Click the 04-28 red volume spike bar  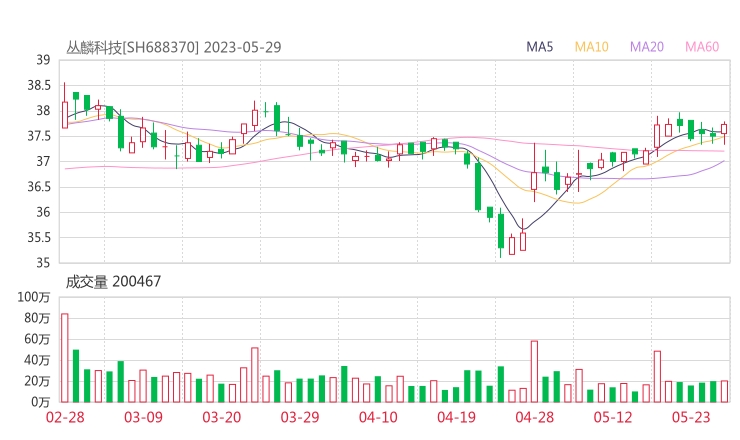pyautogui.click(x=534, y=372)
